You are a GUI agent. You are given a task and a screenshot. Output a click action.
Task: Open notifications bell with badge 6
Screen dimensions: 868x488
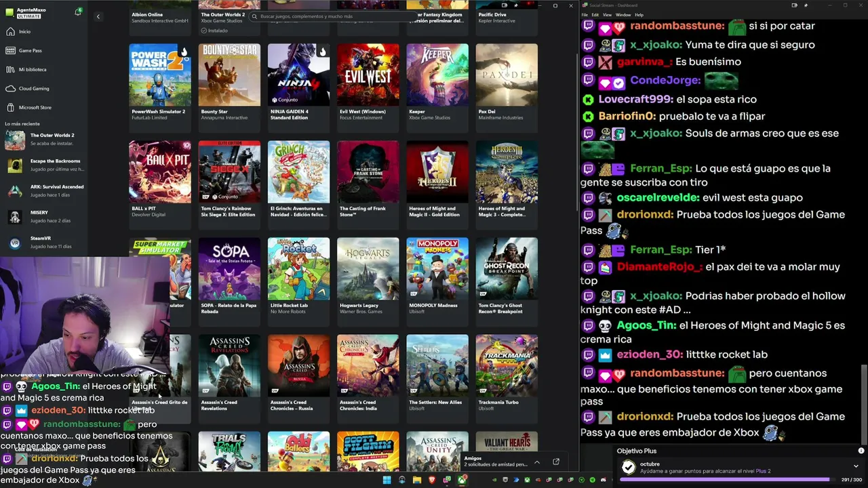(x=78, y=12)
